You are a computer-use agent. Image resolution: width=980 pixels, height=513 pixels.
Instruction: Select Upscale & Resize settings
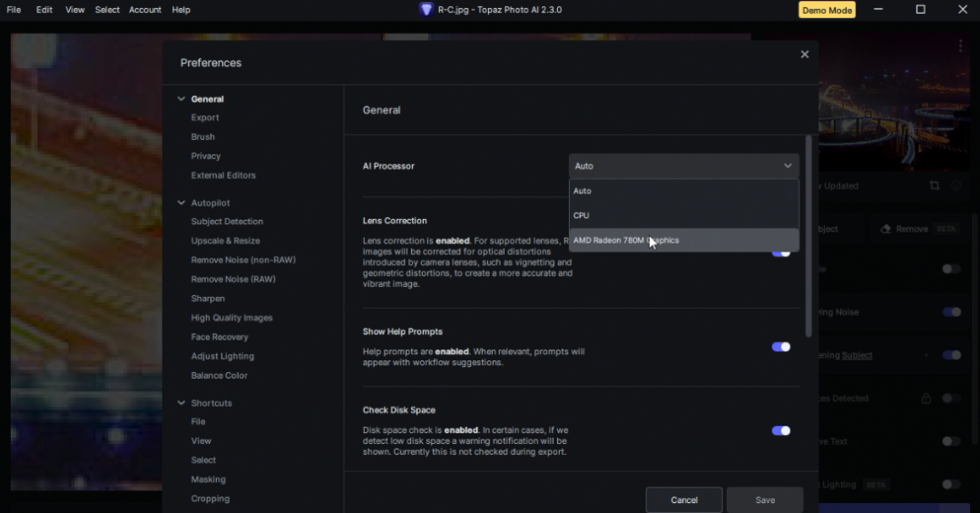226,241
